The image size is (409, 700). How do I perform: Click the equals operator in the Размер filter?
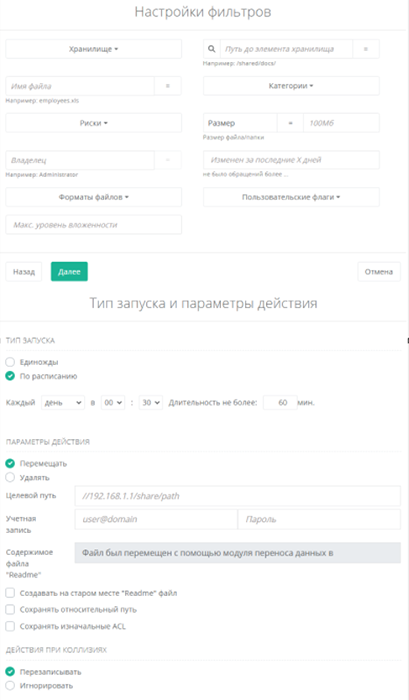point(290,123)
